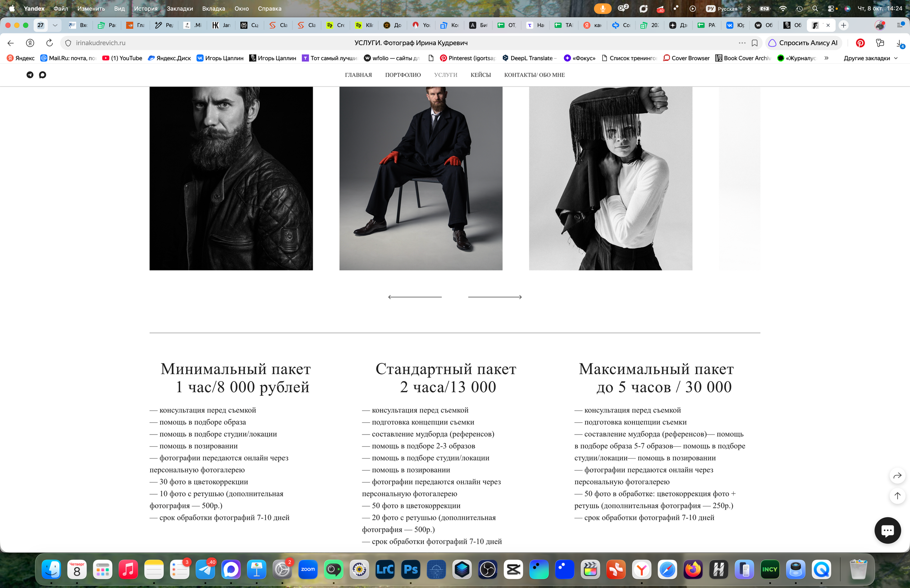The height and width of the screenshot is (588, 910).
Task: Expand the hidden bookmarks double chevron
Action: click(x=826, y=58)
